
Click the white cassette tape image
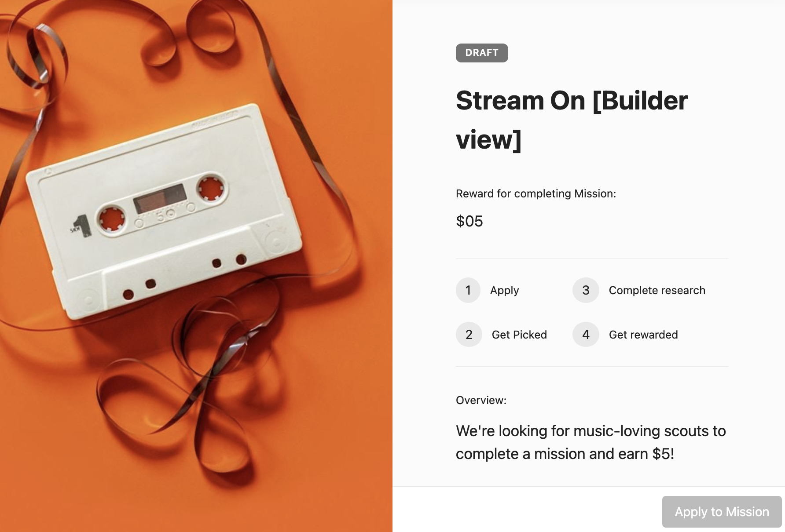164,211
